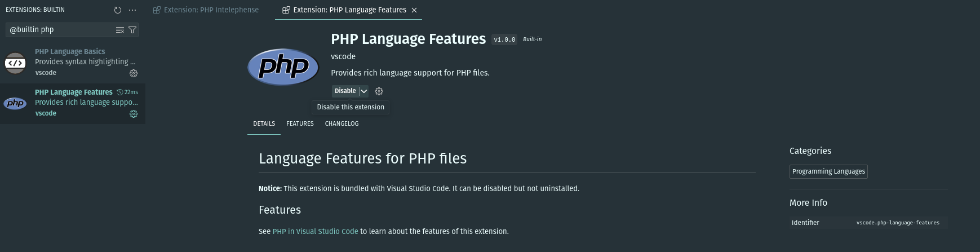The height and width of the screenshot is (252, 980).
Task: Clear the extensions search results
Action: click(119, 30)
